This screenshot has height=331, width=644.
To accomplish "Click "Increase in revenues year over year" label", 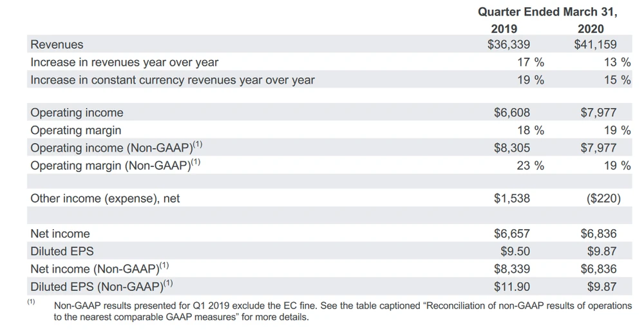I will [x=124, y=62].
